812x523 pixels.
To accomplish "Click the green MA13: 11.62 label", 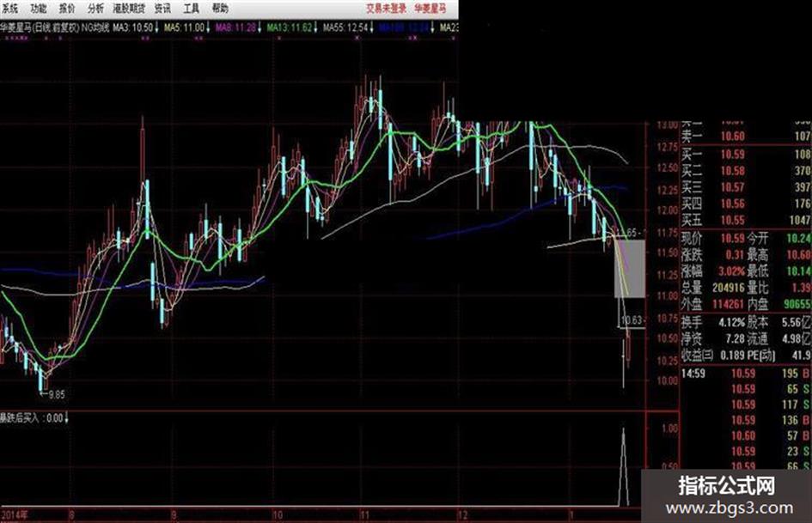I will (x=290, y=27).
